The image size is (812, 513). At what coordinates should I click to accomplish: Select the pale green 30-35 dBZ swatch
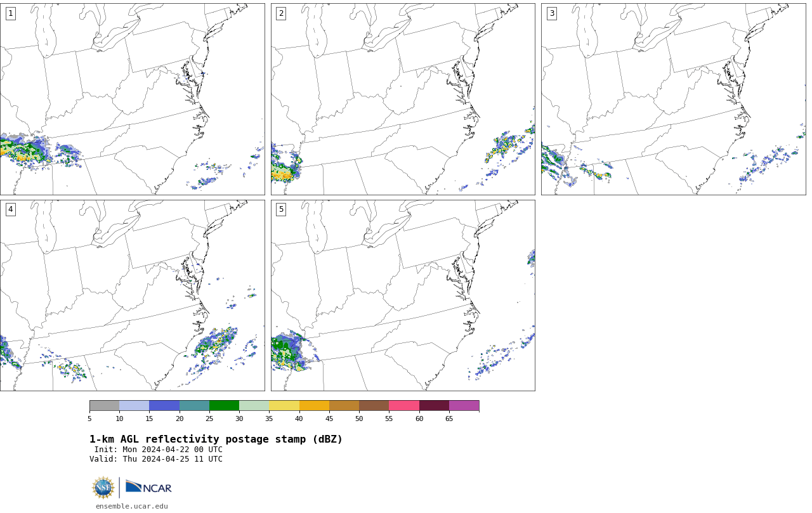tap(254, 406)
